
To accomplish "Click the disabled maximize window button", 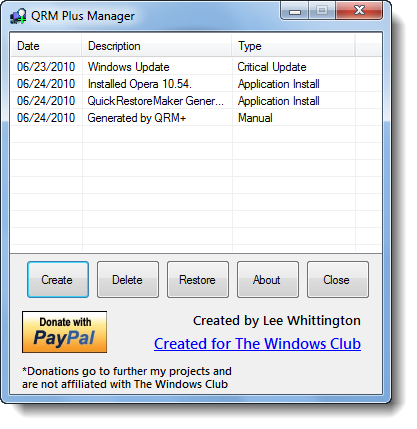I will coord(322,11).
